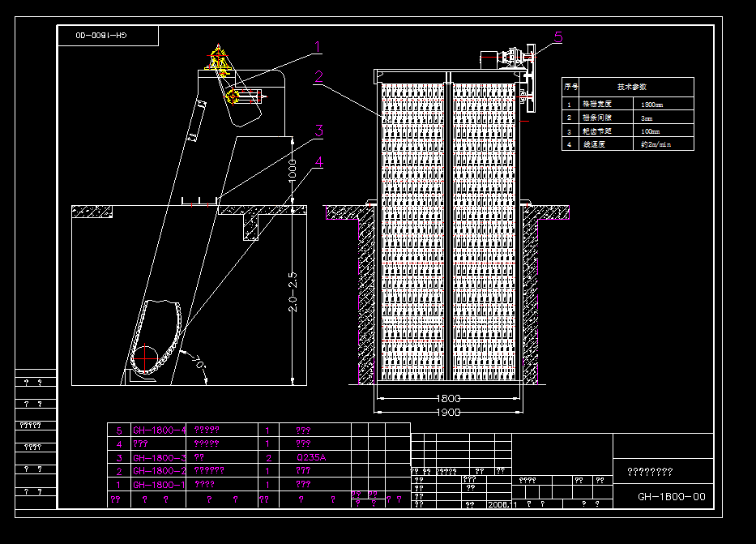
Task: Click the 序号 header cell
Action: pyautogui.click(x=571, y=87)
